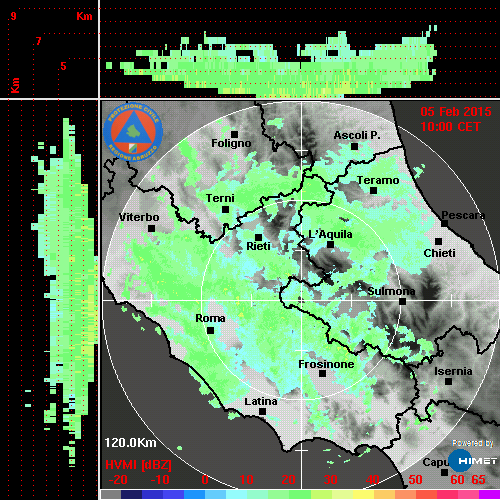
Task: Click the 'Powered by' caption
Action: click(473, 443)
